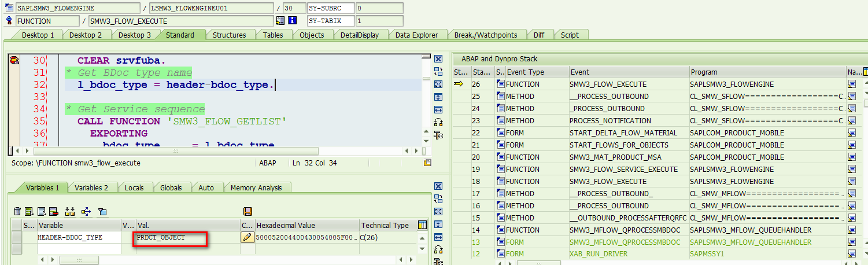Open the Desktop 3 tab
The image size is (868, 265).
[135, 35]
